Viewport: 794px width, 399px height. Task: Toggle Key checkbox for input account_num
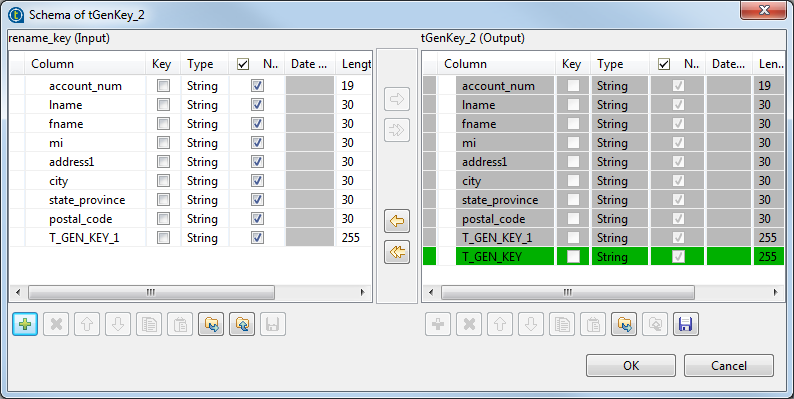(x=163, y=86)
